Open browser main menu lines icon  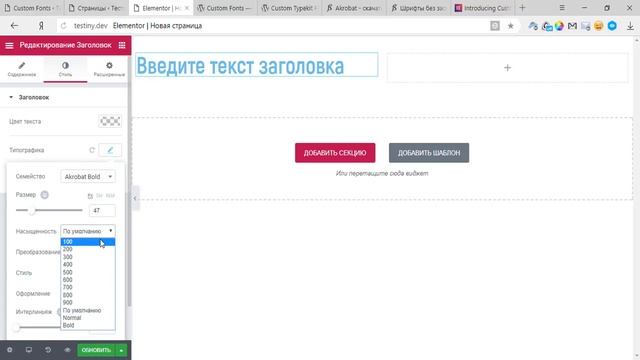pyautogui.click(x=562, y=8)
